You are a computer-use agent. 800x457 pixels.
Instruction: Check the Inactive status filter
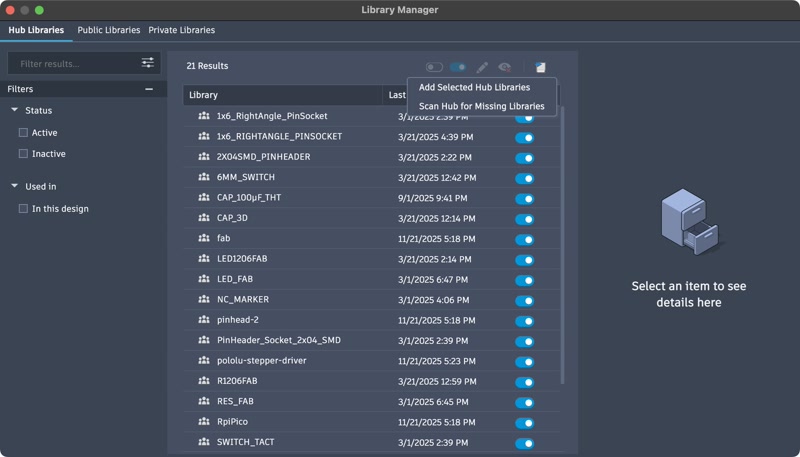tap(23, 154)
